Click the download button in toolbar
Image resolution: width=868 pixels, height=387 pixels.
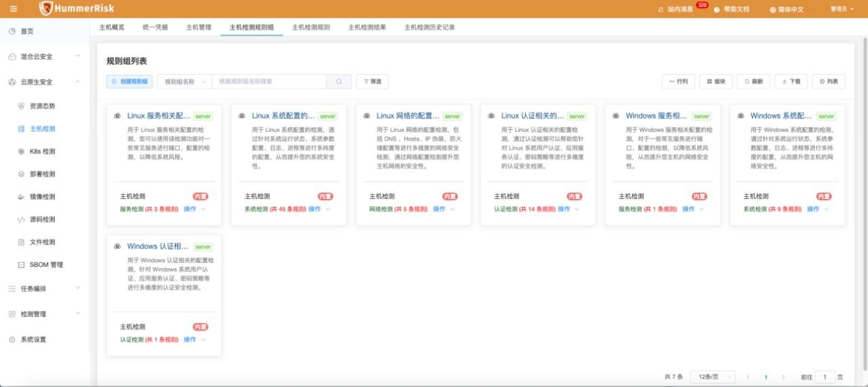coord(791,81)
